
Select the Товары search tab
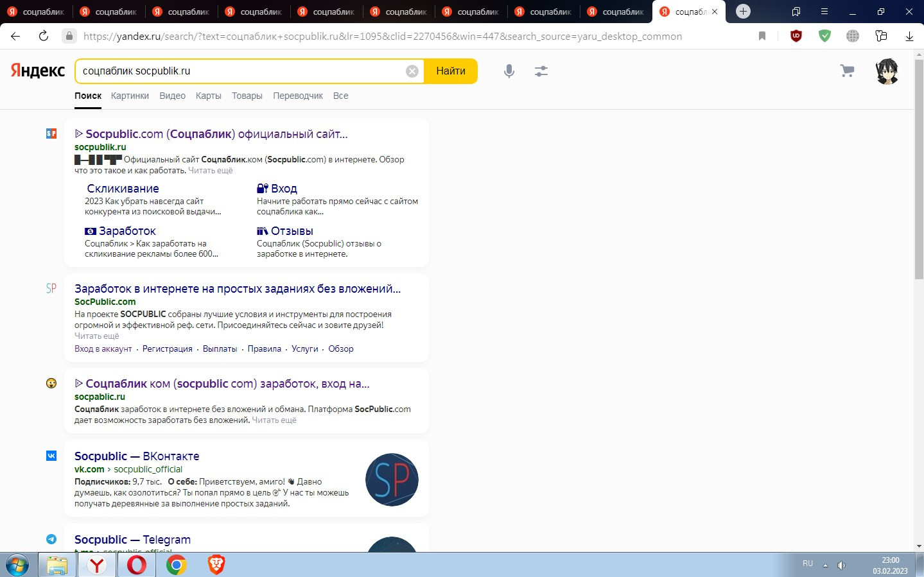pyautogui.click(x=247, y=96)
